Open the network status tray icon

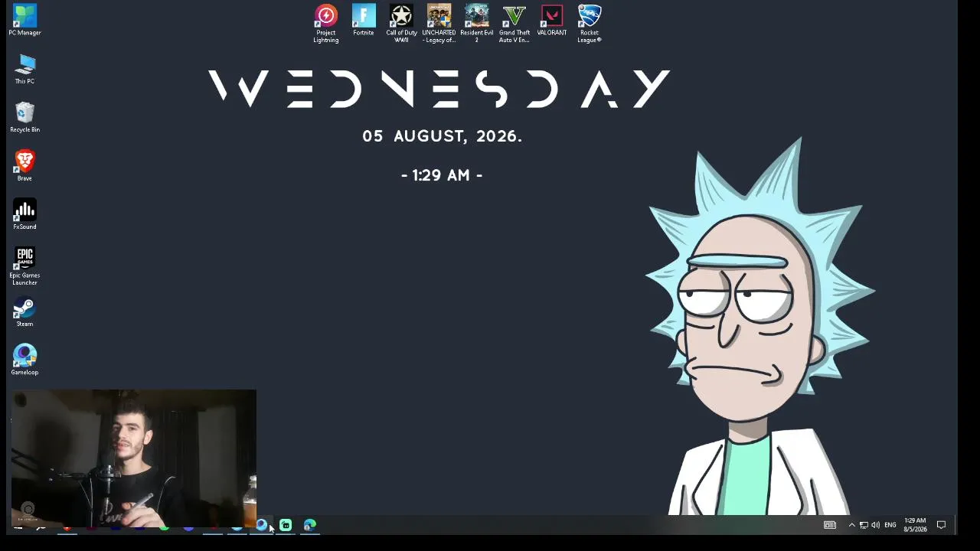(864, 525)
